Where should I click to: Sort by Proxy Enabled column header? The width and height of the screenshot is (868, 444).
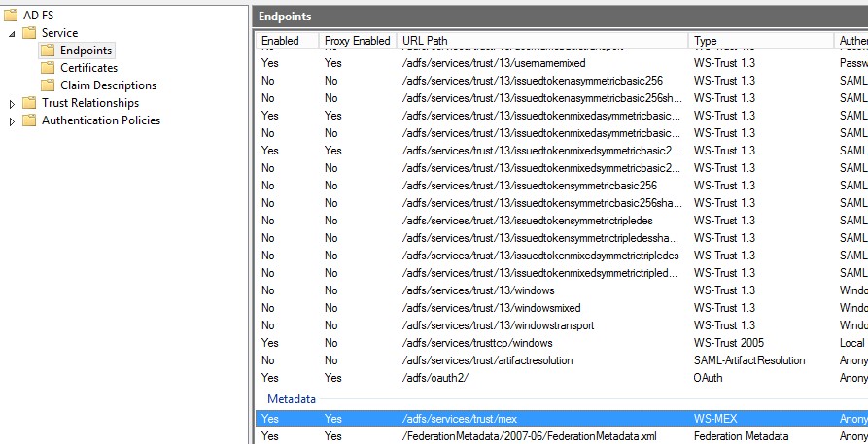pos(358,41)
